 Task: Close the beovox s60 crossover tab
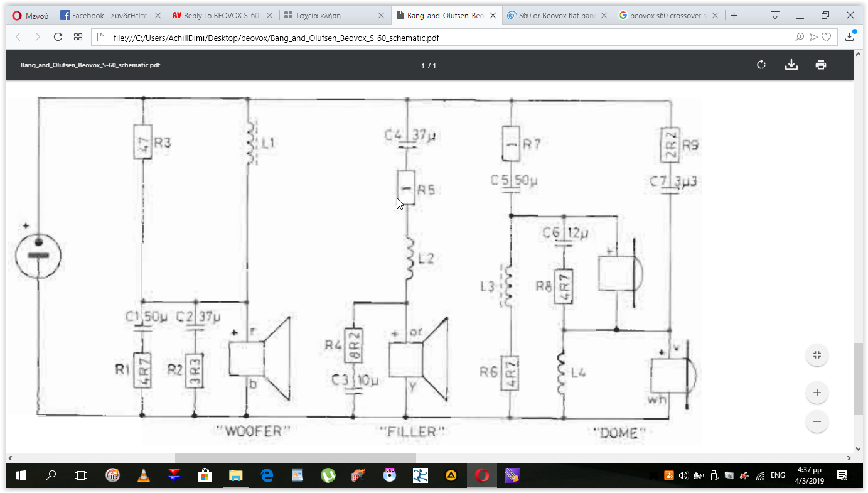tap(715, 16)
